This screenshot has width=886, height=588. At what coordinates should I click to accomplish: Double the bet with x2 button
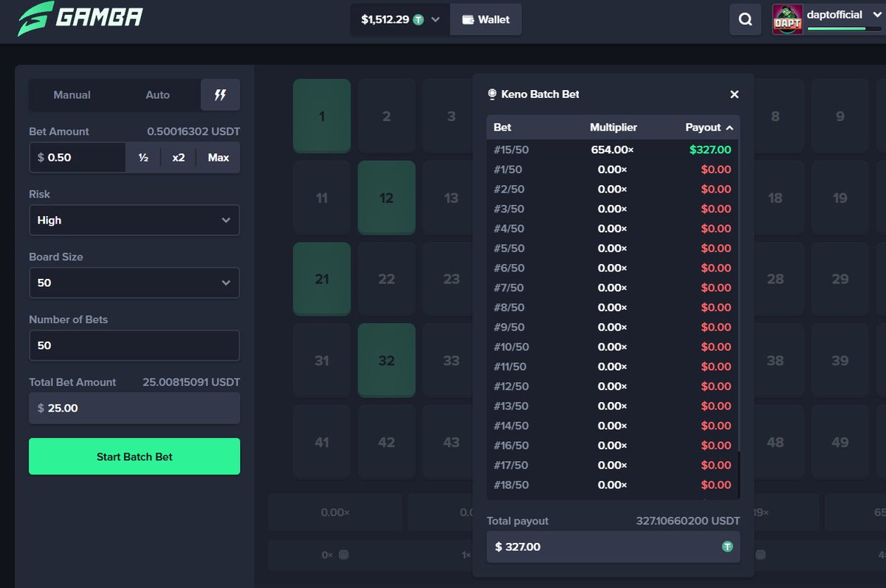tap(179, 157)
